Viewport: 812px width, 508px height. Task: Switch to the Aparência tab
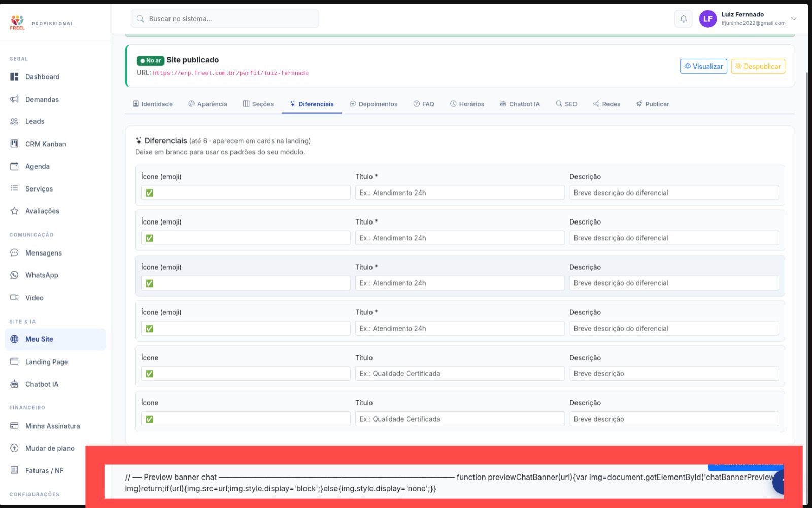[x=208, y=104]
